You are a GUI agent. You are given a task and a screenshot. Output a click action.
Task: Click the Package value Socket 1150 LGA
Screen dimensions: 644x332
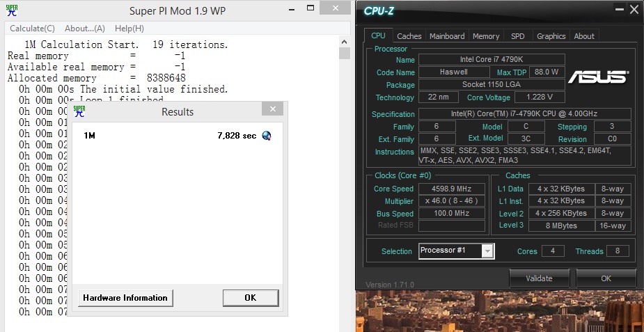tap(492, 84)
